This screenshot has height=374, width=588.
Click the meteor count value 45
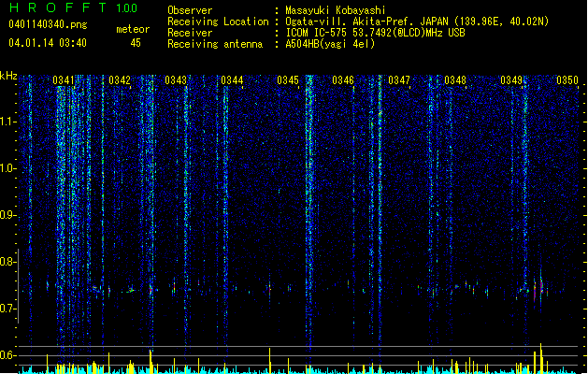tap(136, 43)
